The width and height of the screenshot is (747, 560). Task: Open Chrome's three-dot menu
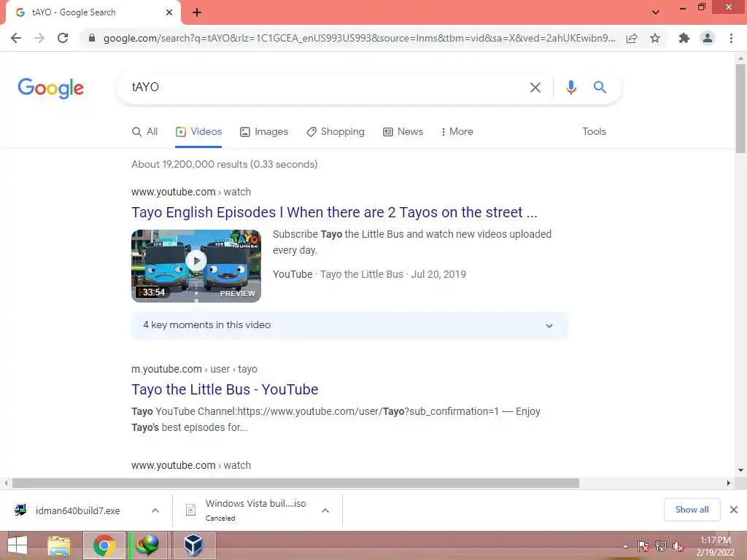click(731, 38)
